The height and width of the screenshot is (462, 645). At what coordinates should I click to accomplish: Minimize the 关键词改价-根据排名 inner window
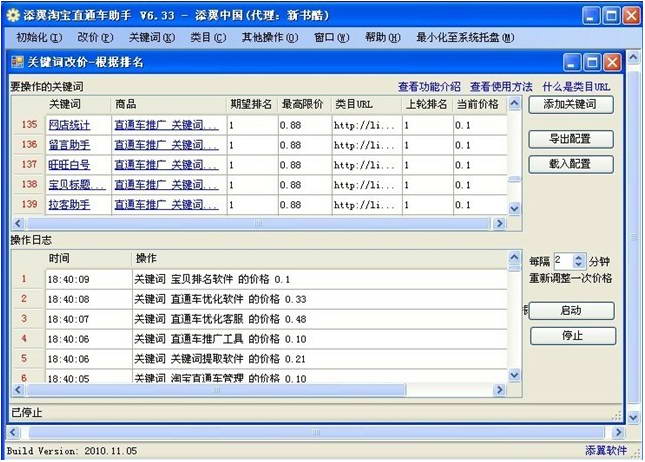pyautogui.click(x=572, y=63)
